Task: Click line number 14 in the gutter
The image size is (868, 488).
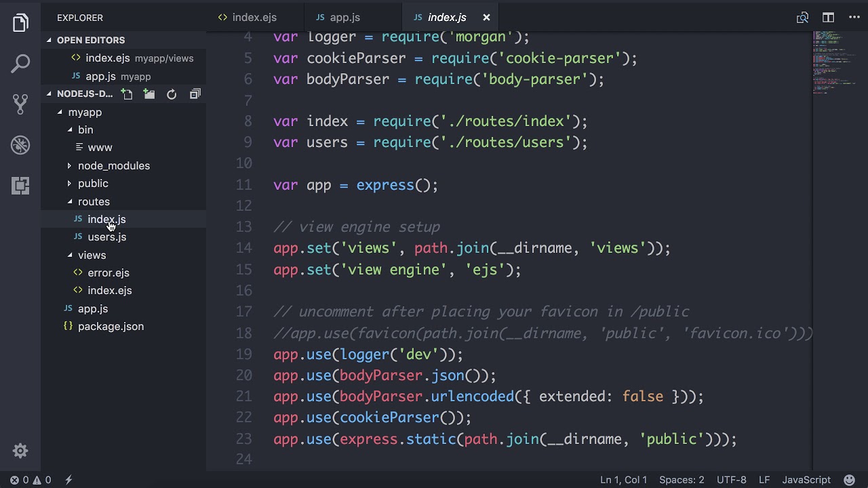Action: point(244,248)
